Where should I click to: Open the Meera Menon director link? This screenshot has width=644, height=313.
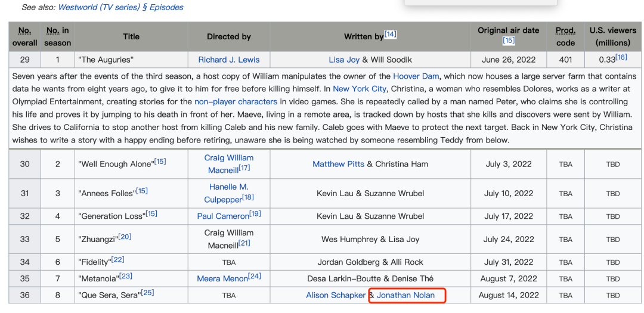point(222,279)
